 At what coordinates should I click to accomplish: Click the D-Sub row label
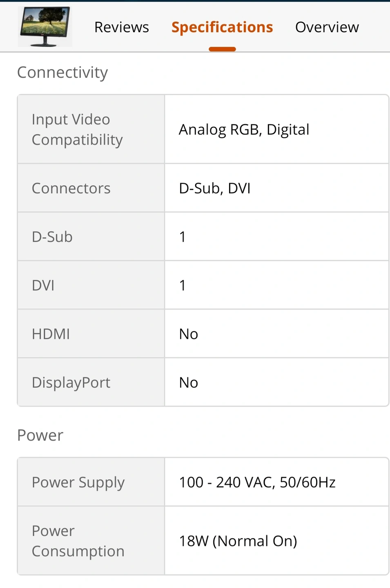52,237
